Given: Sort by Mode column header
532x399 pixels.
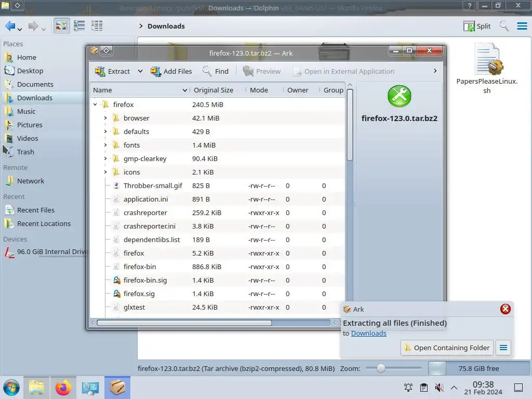Looking at the screenshot, I should pos(263,90).
